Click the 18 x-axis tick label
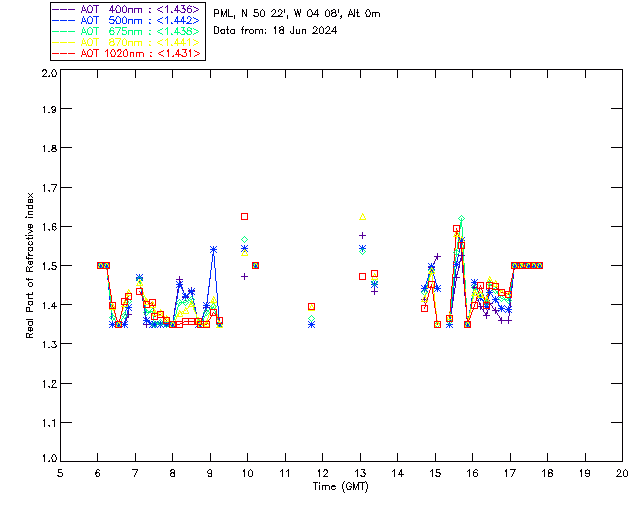This screenshot has width=640, height=512. click(547, 473)
